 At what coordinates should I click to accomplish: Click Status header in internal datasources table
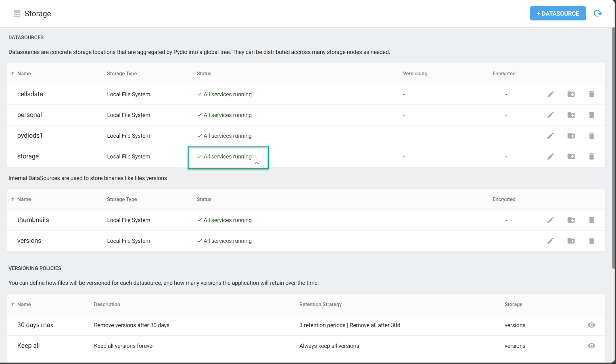204,199
